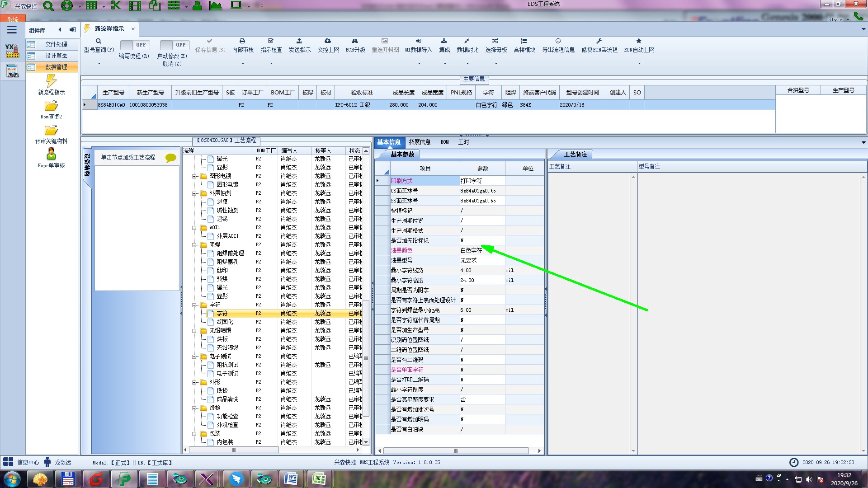Click the 发送指示 upload tool
Image resolution: width=868 pixels, height=488 pixels.
pos(300,45)
